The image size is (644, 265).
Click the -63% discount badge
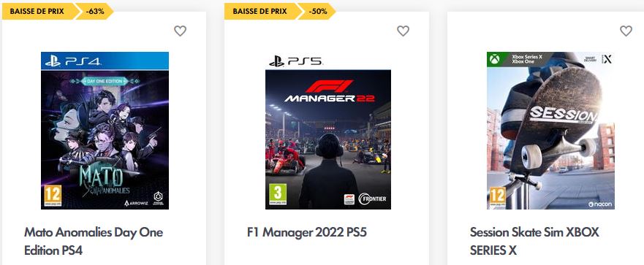95,12
